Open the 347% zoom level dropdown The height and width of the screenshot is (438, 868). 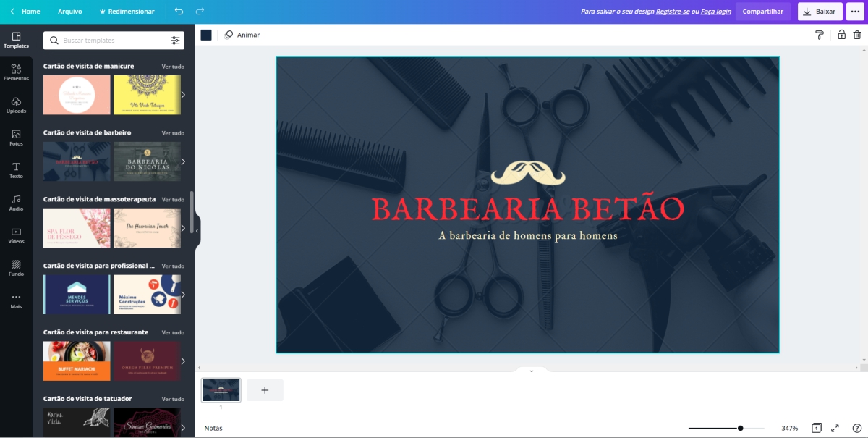coord(789,428)
